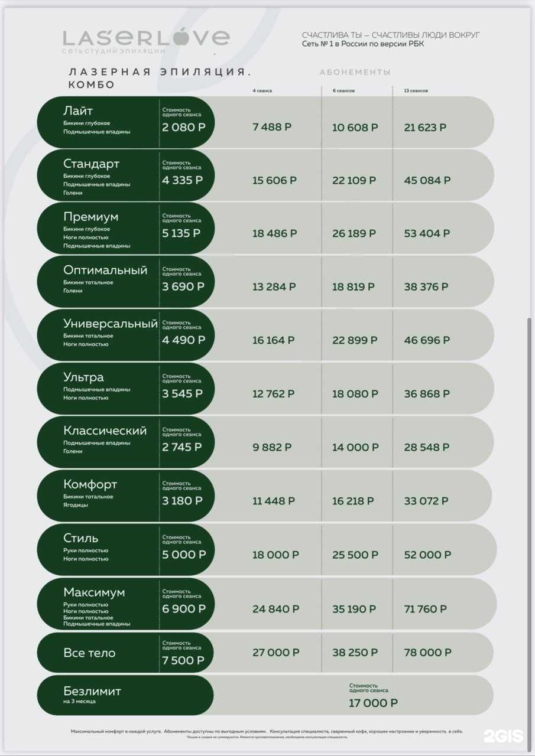The image size is (535, 756).
Task: Click the LaserLove logo at the top
Action: click(145, 40)
